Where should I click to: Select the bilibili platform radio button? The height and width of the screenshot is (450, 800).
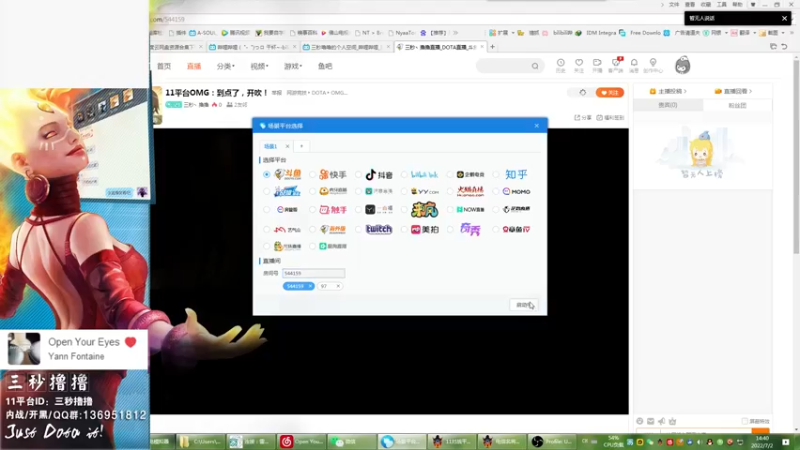[404, 174]
